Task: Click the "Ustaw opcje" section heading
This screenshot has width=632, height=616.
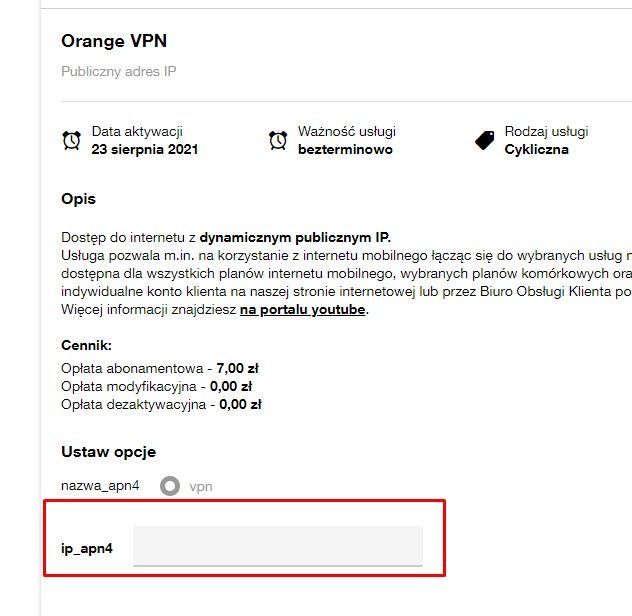Action: pyautogui.click(x=108, y=452)
